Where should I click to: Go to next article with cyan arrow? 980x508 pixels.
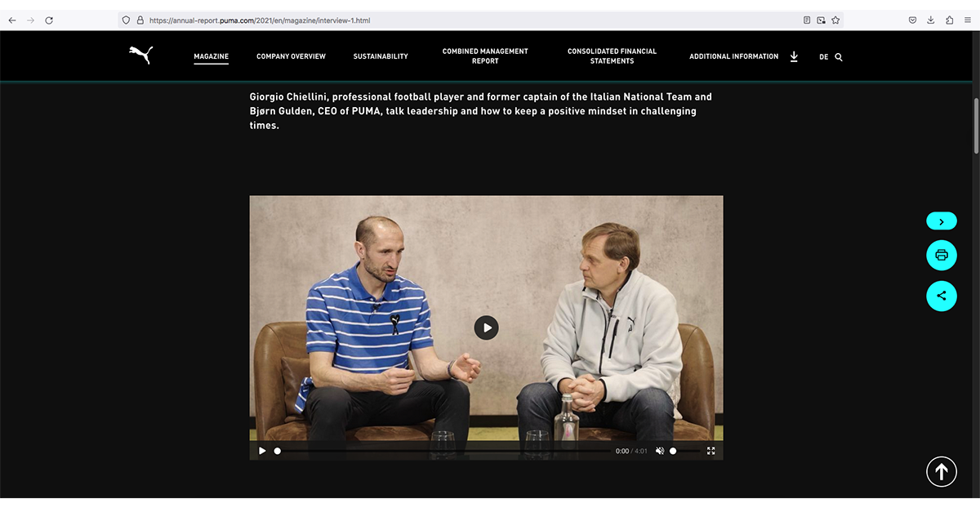941,221
